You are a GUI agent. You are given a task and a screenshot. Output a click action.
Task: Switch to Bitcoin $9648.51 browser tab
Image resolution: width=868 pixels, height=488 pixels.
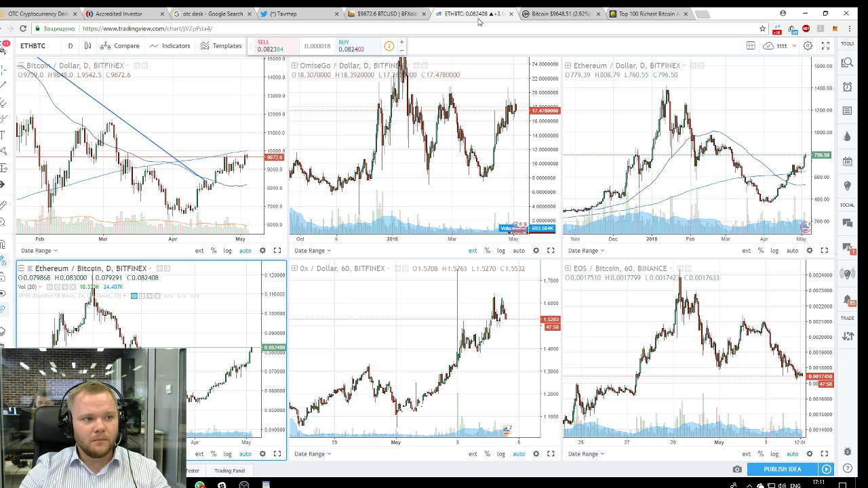click(x=561, y=14)
